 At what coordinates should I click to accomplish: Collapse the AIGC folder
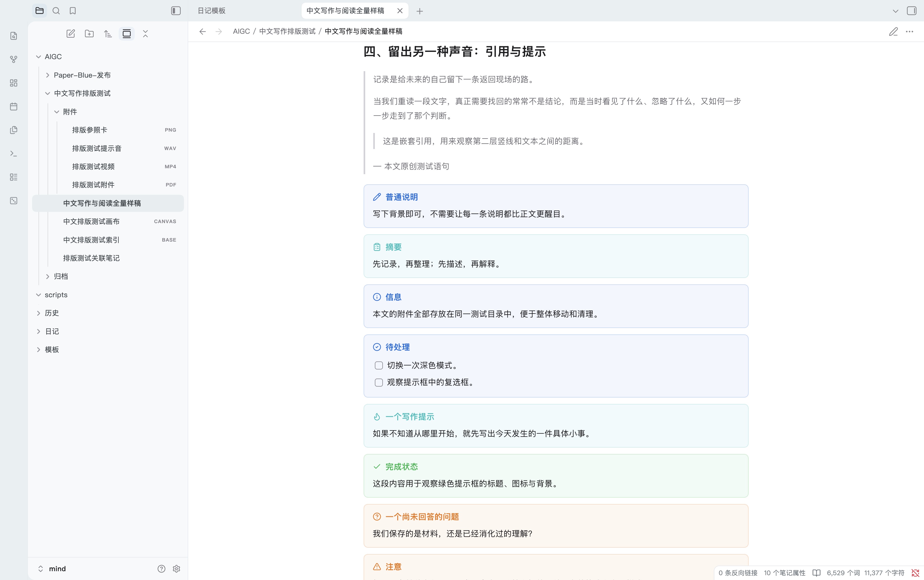[38, 57]
